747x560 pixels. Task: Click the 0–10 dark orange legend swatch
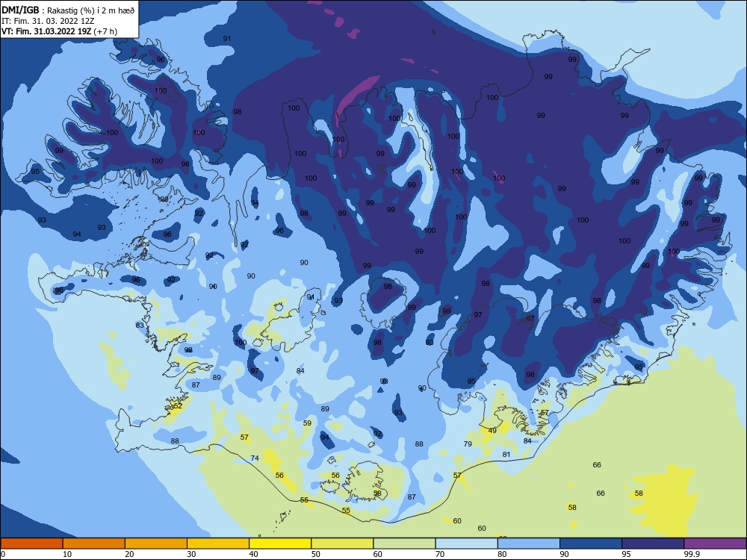(31, 544)
